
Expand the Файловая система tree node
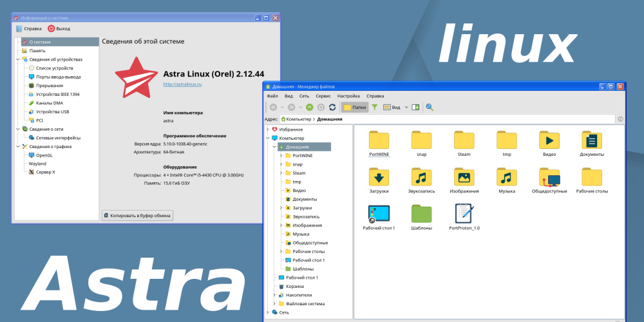274,303
